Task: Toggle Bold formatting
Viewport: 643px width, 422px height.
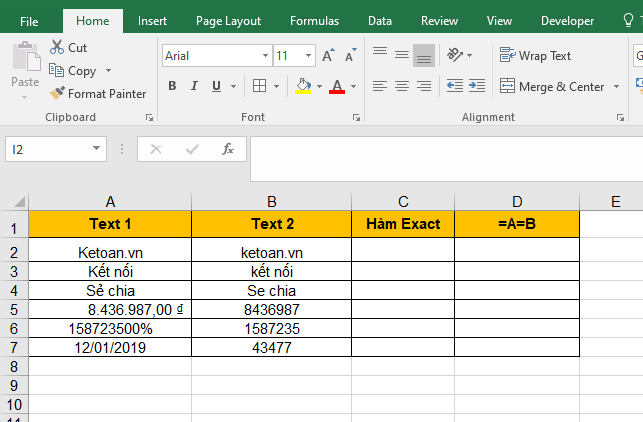Action: (x=172, y=86)
